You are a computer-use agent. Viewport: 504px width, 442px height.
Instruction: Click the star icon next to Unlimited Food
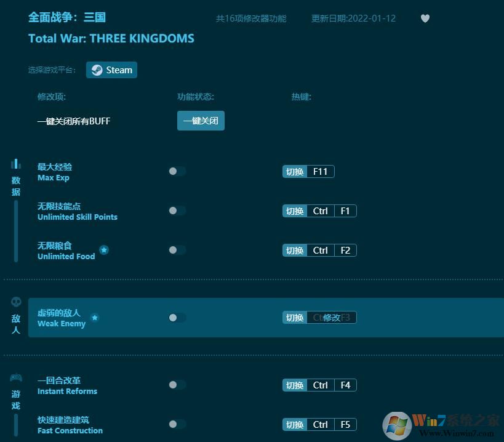click(x=104, y=251)
